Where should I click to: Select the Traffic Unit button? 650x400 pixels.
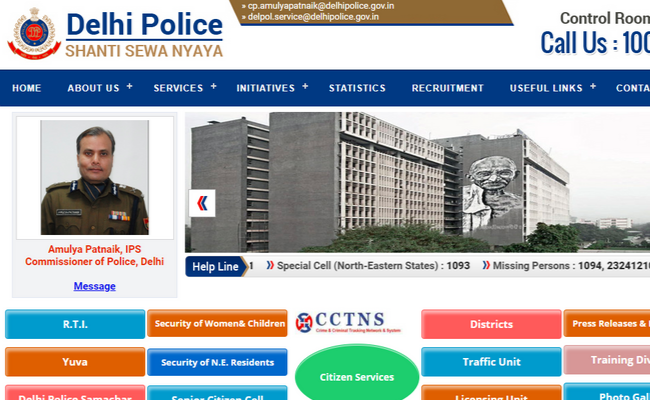click(491, 362)
